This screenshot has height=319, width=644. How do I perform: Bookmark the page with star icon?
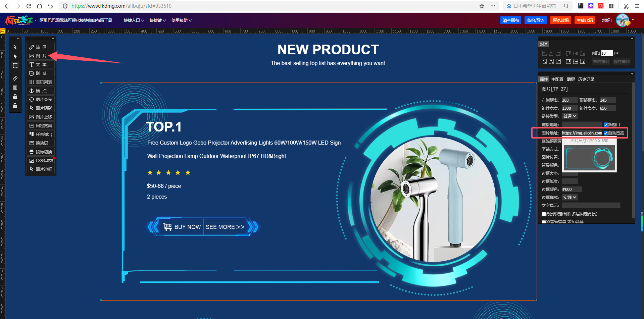tap(482, 6)
